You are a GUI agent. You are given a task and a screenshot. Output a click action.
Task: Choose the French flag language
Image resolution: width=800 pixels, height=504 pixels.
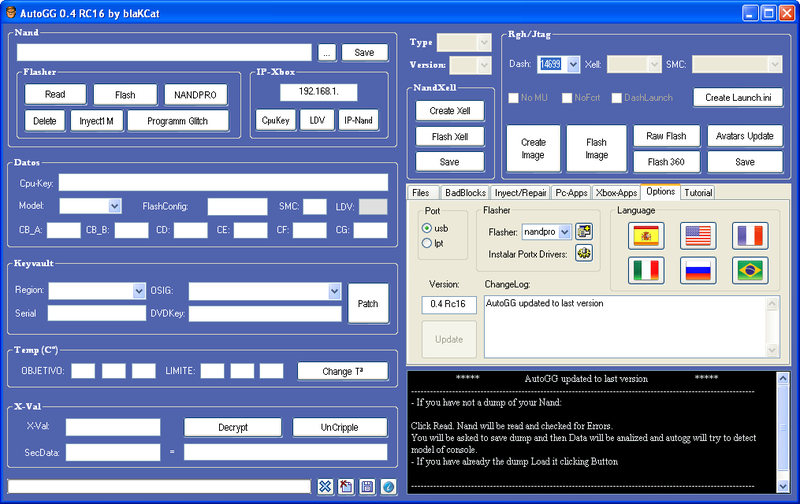pyautogui.click(x=750, y=236)
